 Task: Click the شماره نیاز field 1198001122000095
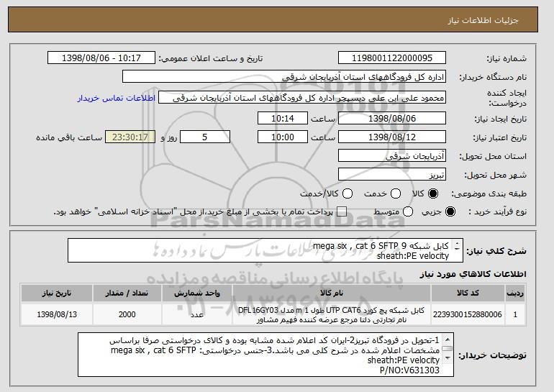(392, 58)
